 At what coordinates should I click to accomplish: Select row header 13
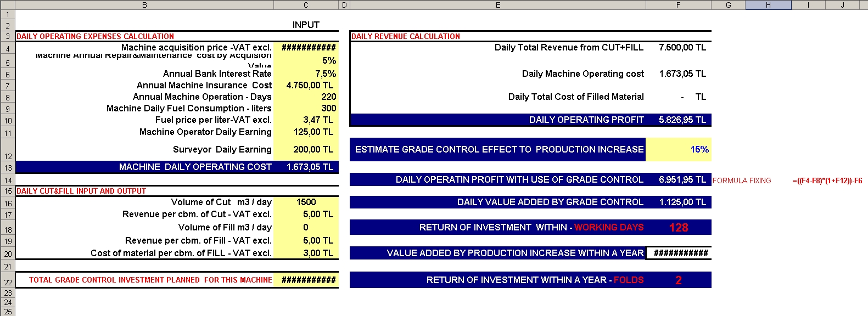[x=8, y=167]
